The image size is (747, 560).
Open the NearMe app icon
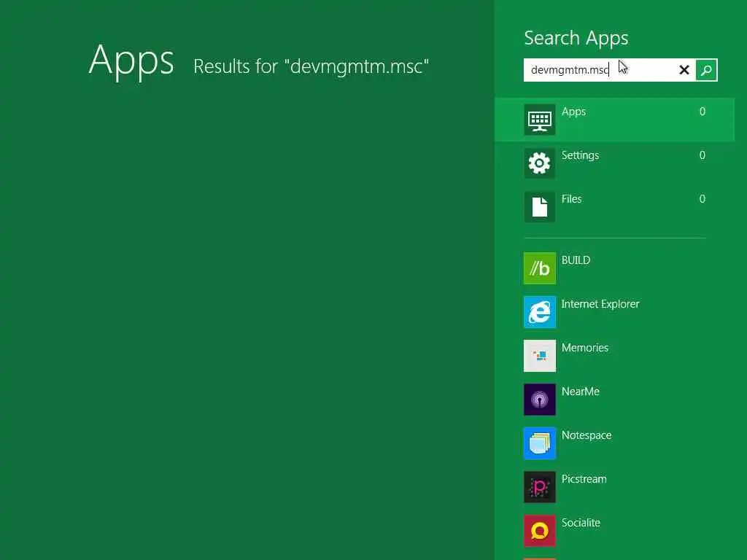[540, 400]
